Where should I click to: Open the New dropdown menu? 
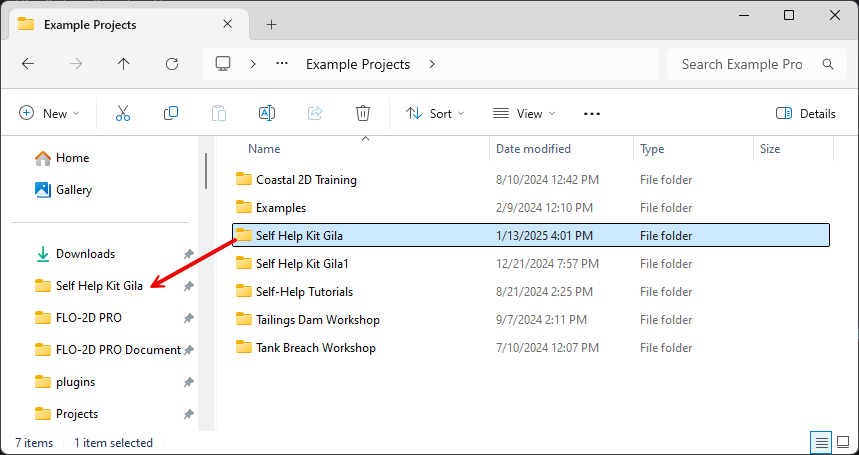(x=49, y=114)
